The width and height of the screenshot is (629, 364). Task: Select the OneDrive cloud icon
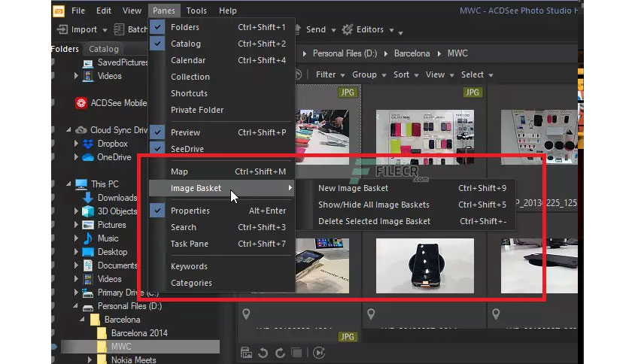[88, 157]
